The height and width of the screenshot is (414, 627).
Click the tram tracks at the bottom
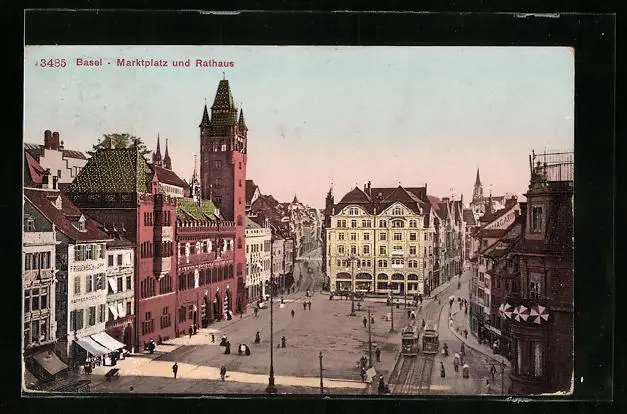[x=411, y=376]
